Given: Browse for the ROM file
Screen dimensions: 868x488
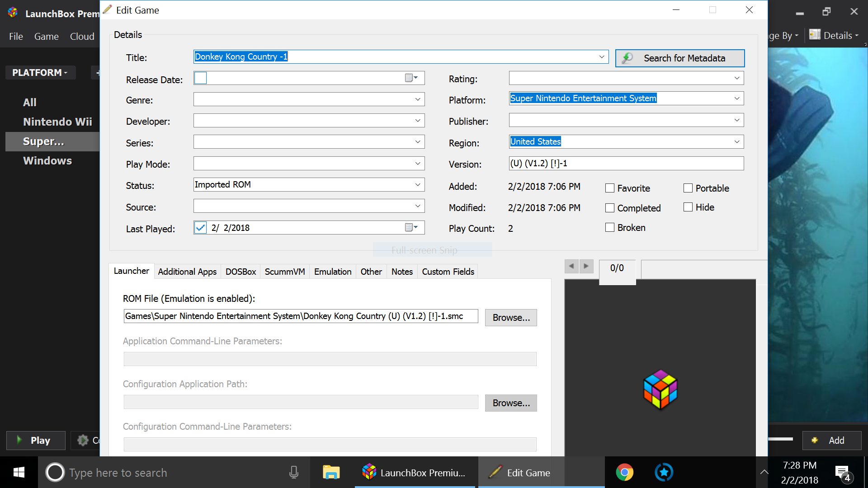Looking at the screenshot, I should pyautogui.click(x=511, y=318).
